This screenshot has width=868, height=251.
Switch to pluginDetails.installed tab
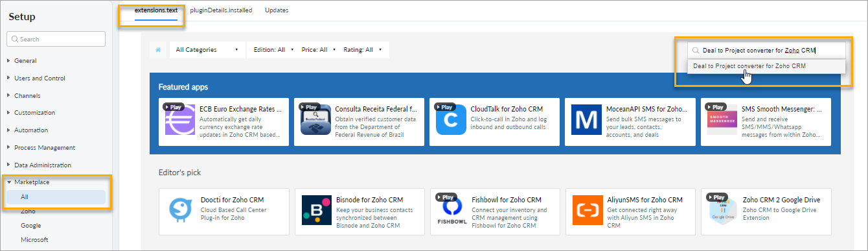[221, 10]
